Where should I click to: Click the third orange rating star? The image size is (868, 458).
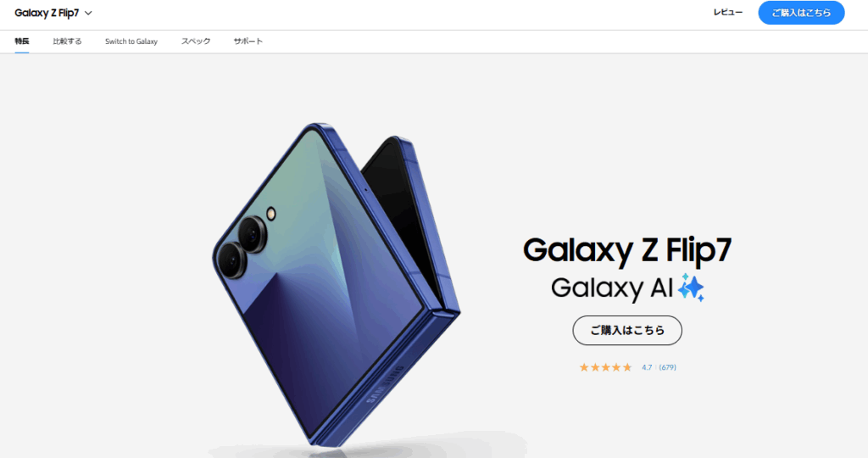tap(605, 367)
